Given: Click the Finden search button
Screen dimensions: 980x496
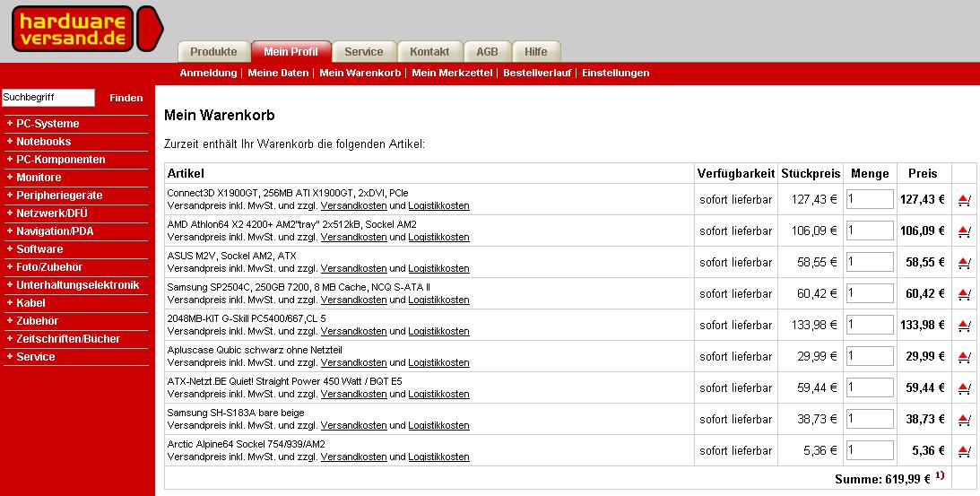Looking at the screenshot, I should pos(126,98).
